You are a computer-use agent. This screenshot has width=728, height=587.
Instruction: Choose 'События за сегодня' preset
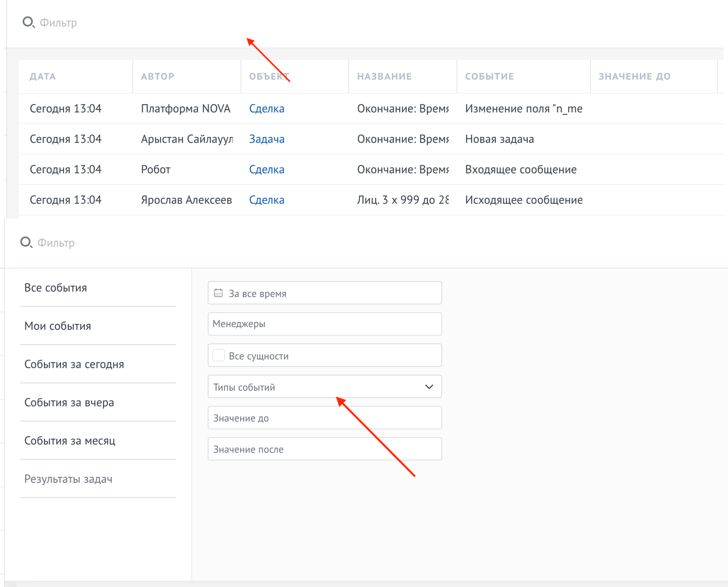coord(74,364)
